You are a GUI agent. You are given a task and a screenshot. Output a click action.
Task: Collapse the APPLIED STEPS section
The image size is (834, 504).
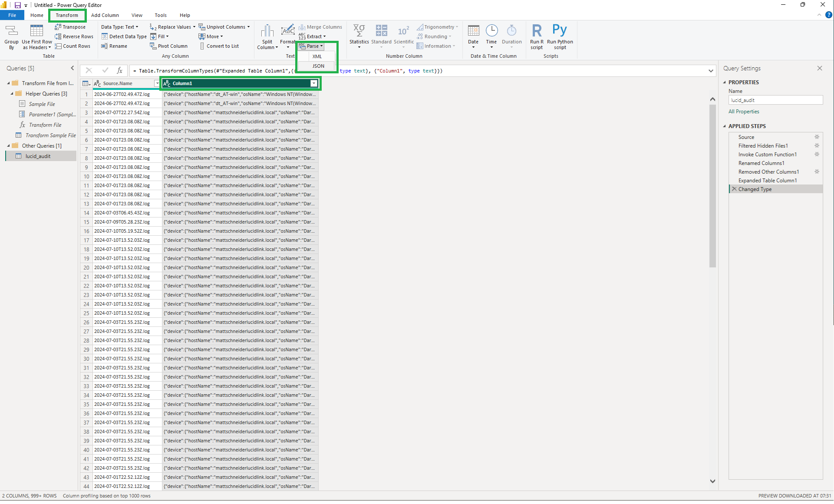tap(725, 126)
